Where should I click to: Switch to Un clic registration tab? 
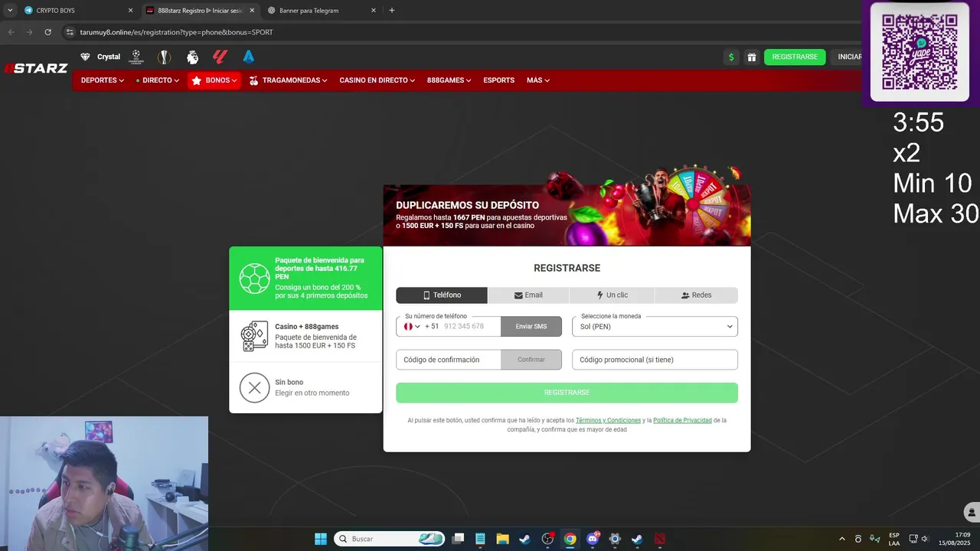click(x=612, y=295)
